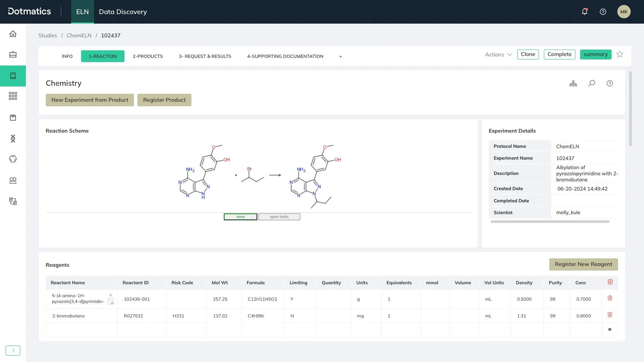644x362 pixels.
Task: Open the 4-SUPPORTING DOCUMENTATION tab
Action: pyautogui.click(x=285, y=56)
